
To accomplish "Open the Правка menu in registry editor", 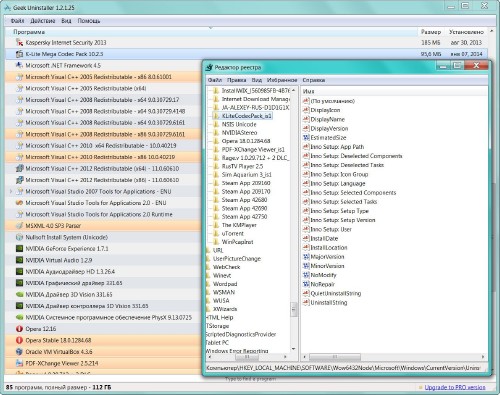I will (237, 80).
